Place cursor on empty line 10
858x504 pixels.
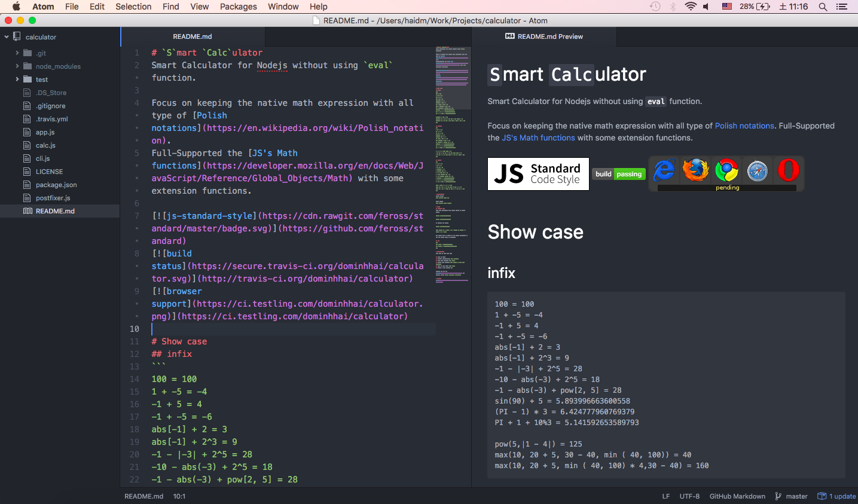293,329
